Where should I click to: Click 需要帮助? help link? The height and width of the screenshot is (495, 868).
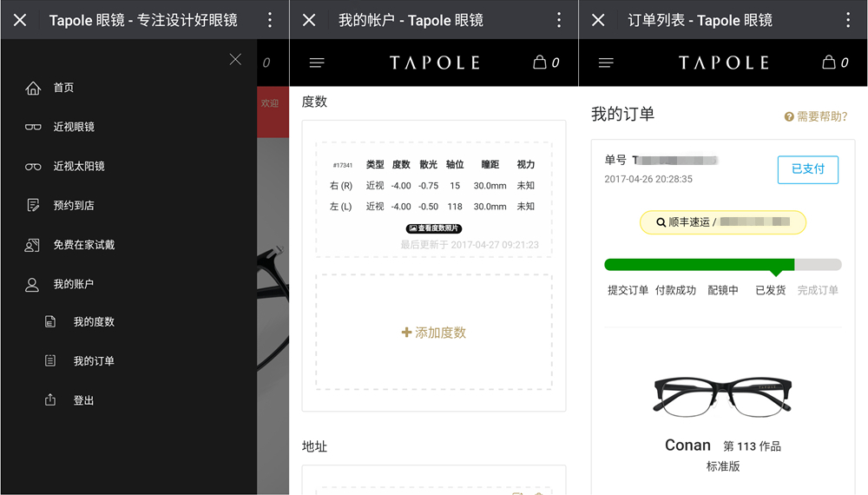(x=816, y=116)
